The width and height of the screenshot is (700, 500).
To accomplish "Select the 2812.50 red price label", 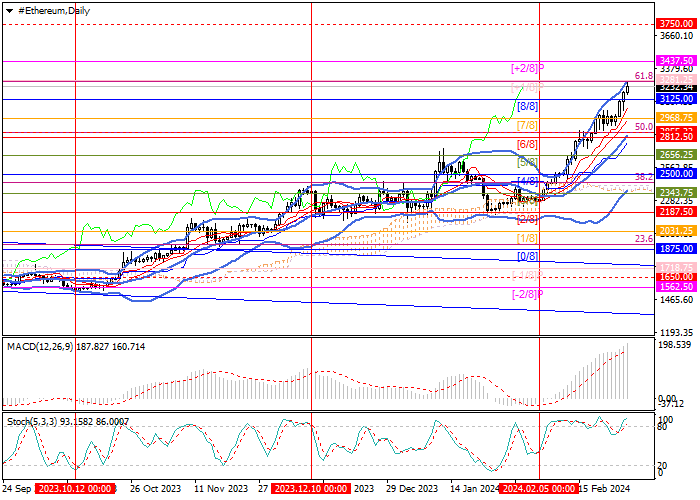I will [675, 137].
